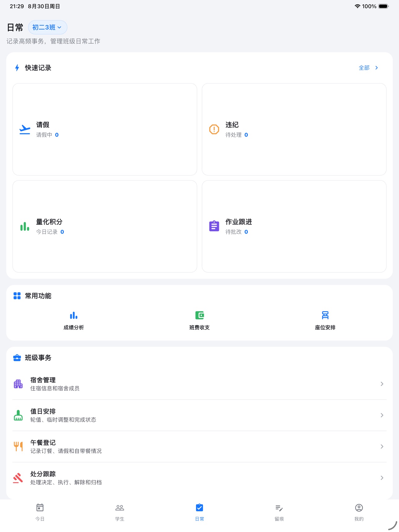The image size is (399, 532).
Task: Tap the fork and knife icon for 午餐登记
Action: (x=18, y=446)
